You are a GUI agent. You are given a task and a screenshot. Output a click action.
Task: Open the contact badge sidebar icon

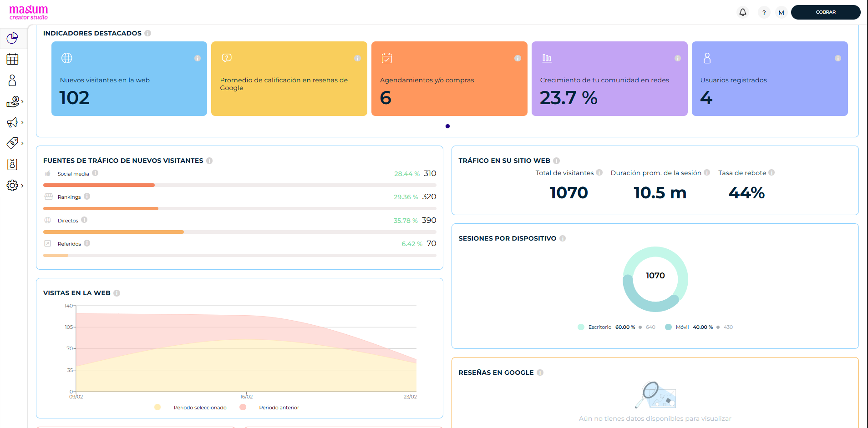click(x=12, y=164)
